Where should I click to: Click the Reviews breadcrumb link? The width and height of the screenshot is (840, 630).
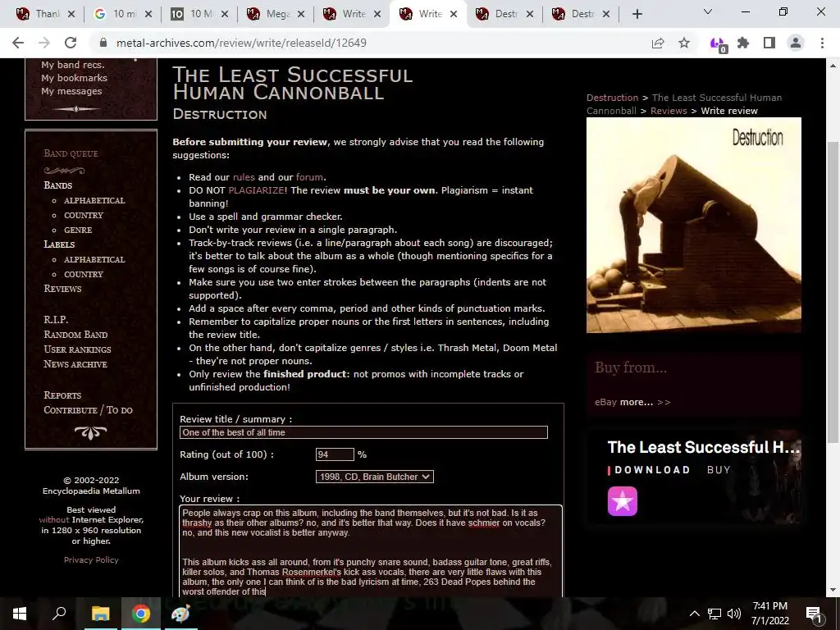coord(669,111)
